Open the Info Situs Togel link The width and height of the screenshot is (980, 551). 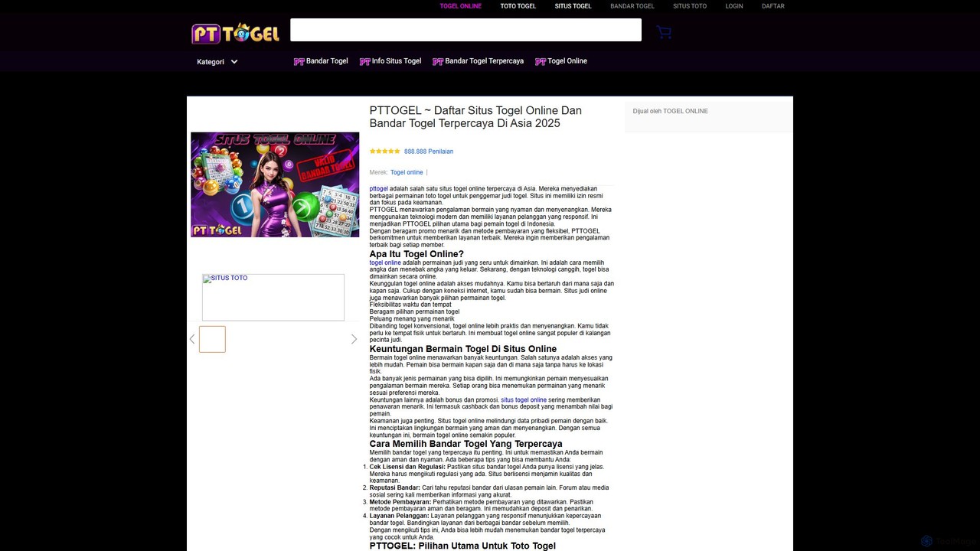390,61
